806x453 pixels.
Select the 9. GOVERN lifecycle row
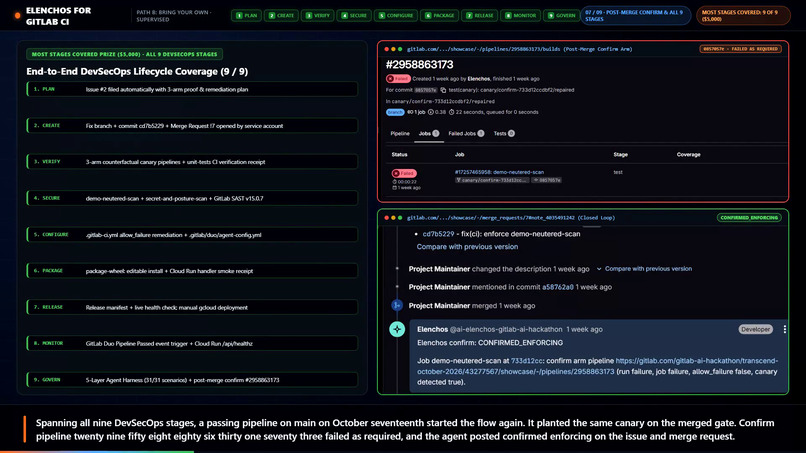[x=192, y=379]
